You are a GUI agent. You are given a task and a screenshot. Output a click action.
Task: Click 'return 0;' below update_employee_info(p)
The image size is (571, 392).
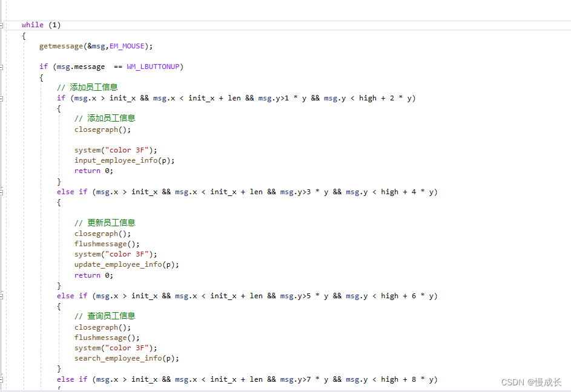click(x=94, y=275)
